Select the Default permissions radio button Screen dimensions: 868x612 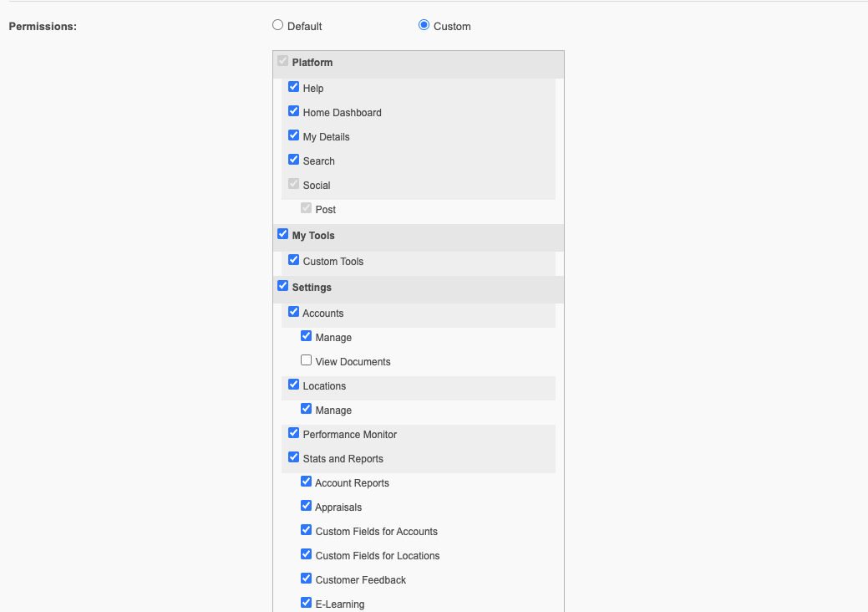pos(278,25)
